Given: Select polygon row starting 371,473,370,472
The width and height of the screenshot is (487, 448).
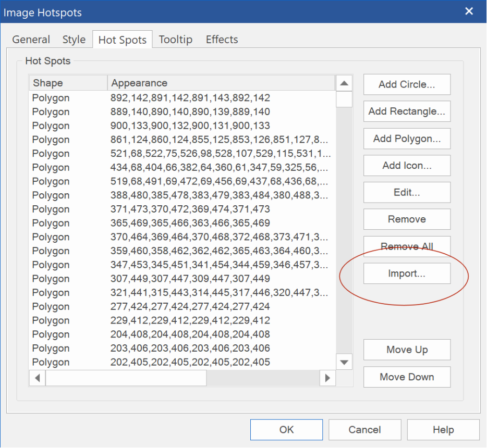Looking at the screenshot, I should [182, 209].
